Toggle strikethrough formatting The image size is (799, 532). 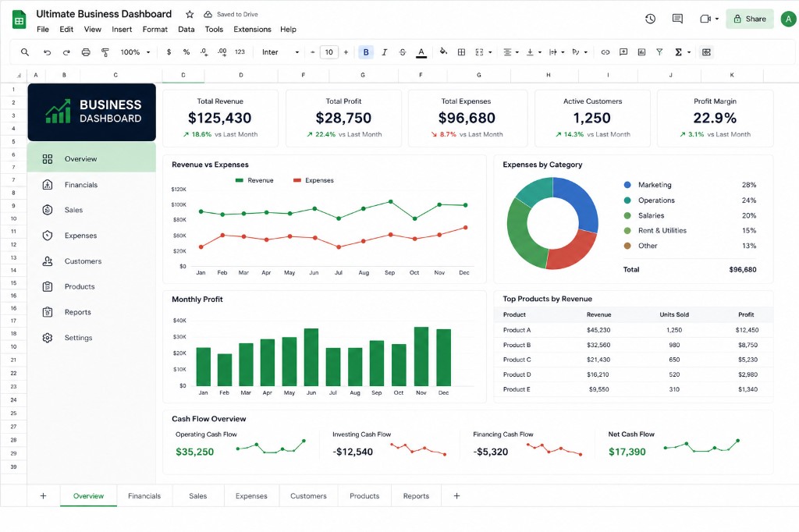(x=403, y=52)
